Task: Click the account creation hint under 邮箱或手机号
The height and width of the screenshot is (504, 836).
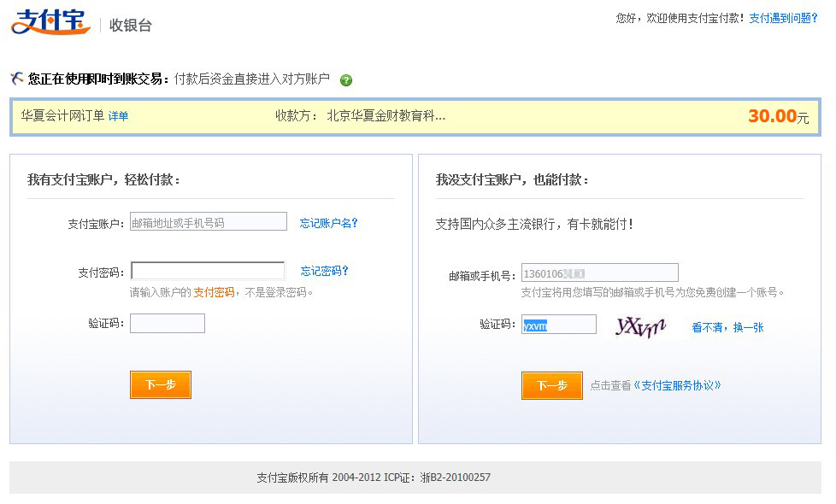Action: pyautogui.click(x=652, y=292)
